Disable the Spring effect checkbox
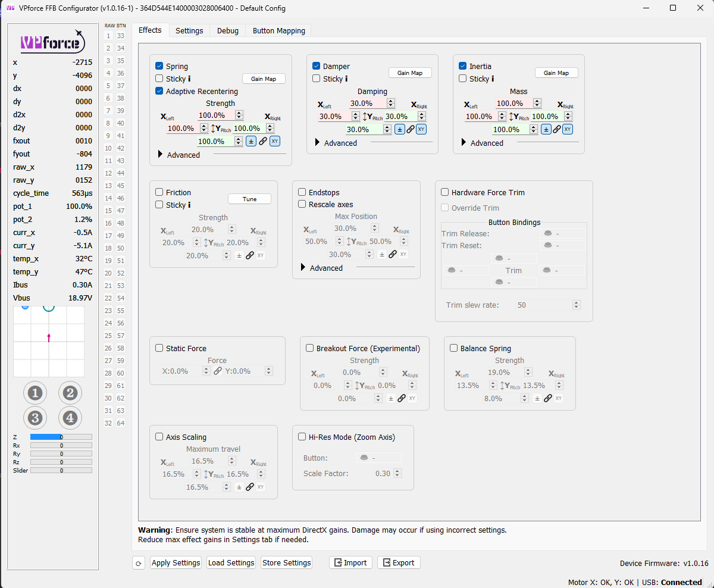The width and height of the screenshot is (714, 588). coord(159,66)
